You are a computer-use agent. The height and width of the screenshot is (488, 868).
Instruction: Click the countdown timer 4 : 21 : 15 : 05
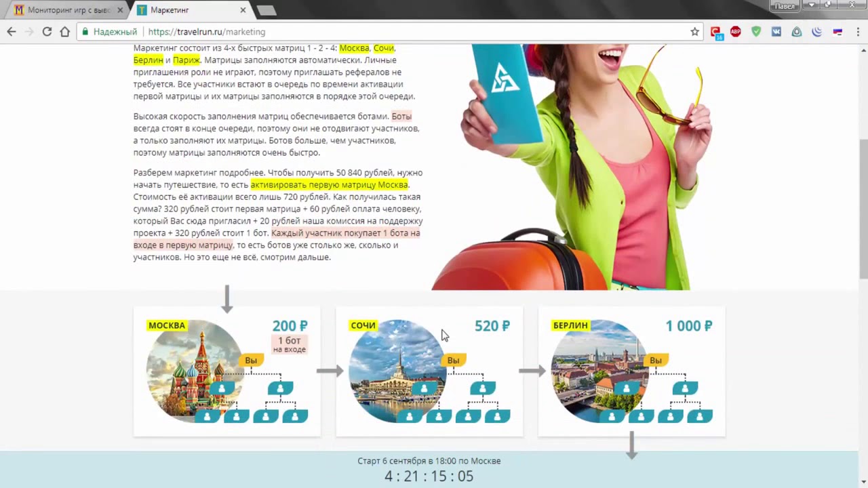tap(429, 476)
